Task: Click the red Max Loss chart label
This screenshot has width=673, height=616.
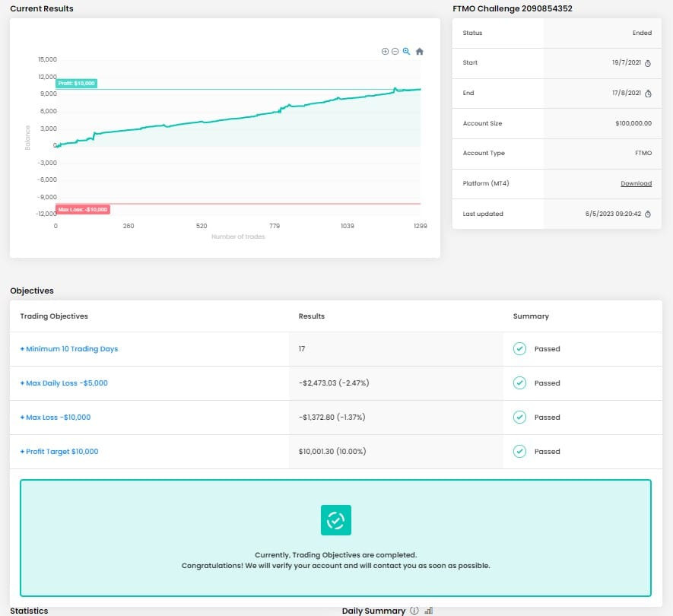Action: coord(83,209)
